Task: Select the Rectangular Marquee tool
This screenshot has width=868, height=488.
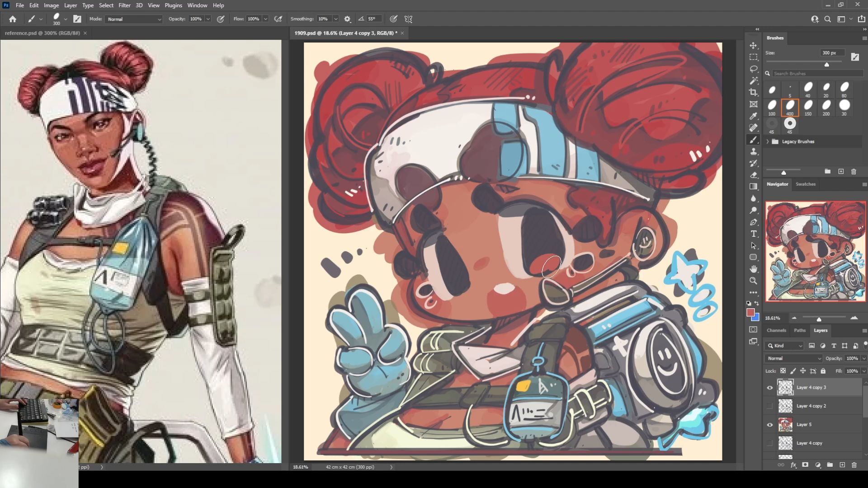Action: 753,57
